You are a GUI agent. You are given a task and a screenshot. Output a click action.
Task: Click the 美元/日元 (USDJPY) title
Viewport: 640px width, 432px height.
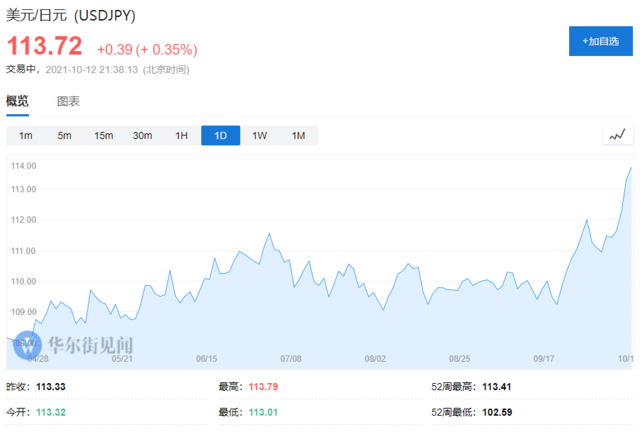71,17
